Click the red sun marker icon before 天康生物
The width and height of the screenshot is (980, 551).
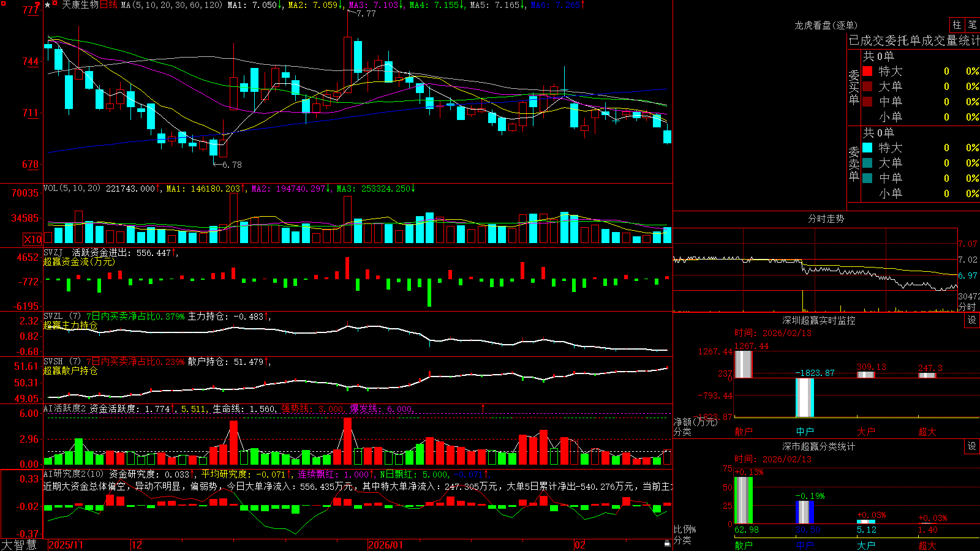pyautogui.click(x=55, y=4)
